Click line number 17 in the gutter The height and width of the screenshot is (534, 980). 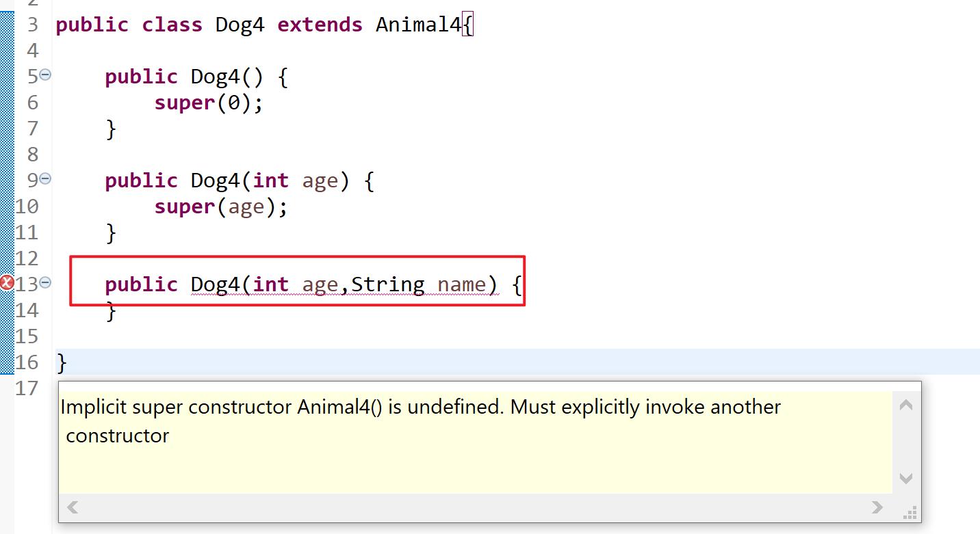tap(27, 388)
